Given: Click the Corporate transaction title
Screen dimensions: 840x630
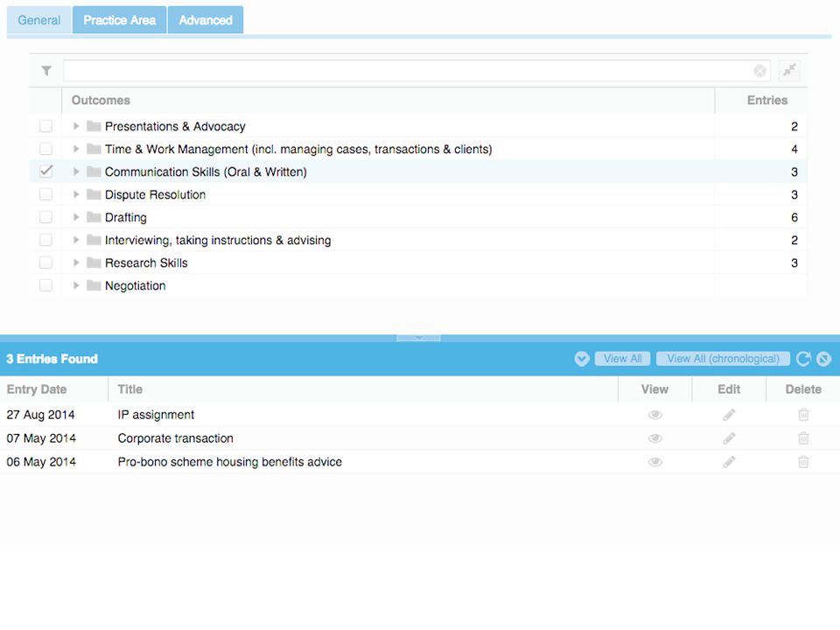Looking at the screenshot, I should [176, 438].
